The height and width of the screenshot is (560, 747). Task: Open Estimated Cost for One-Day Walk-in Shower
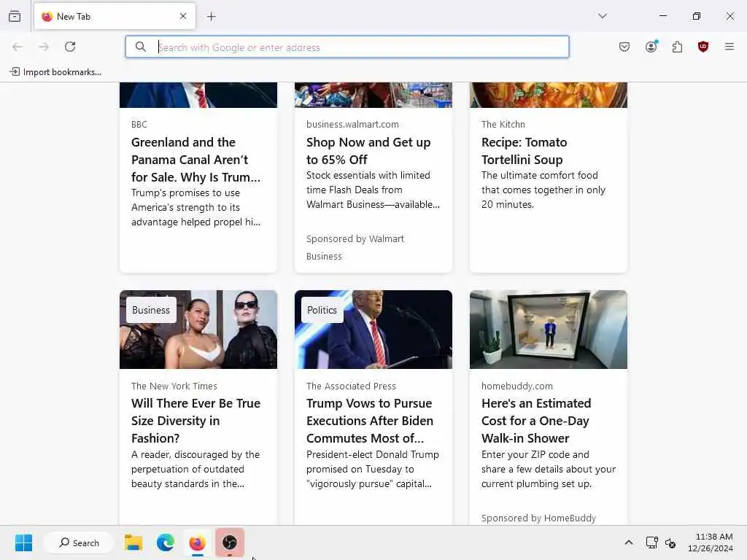[x=536, y=421]
